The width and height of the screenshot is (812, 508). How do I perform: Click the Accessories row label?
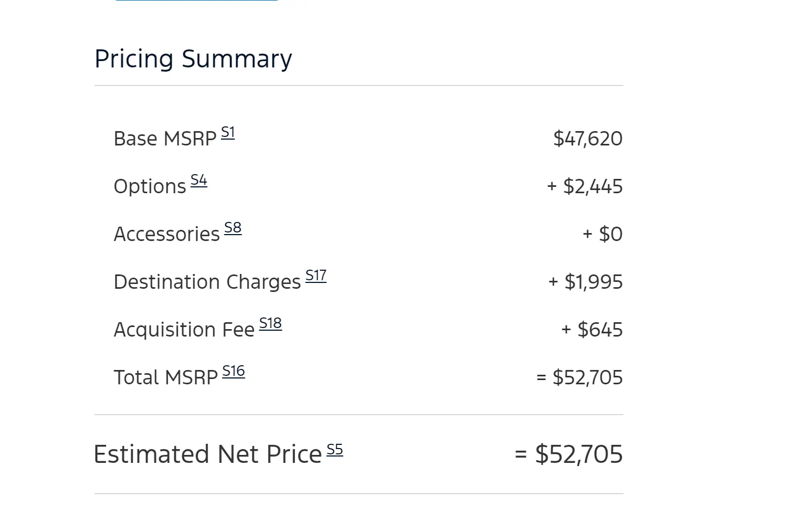pyautogui.click(x=167, y=235)
